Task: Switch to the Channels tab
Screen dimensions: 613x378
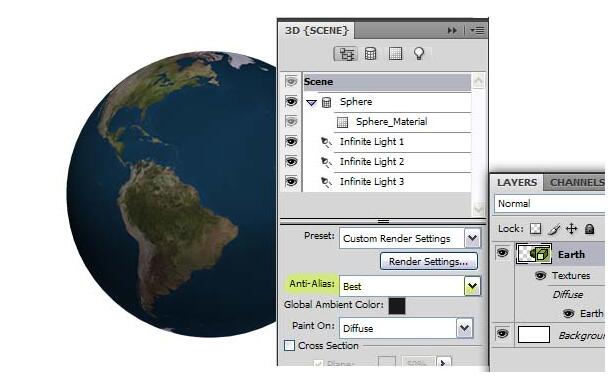Action: (577, 183)
